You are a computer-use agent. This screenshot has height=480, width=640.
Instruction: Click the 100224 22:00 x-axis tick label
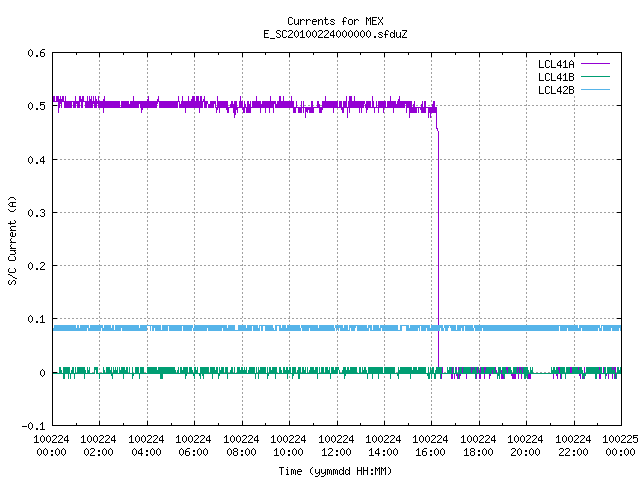pyautogui.click(x=573, y=446)
